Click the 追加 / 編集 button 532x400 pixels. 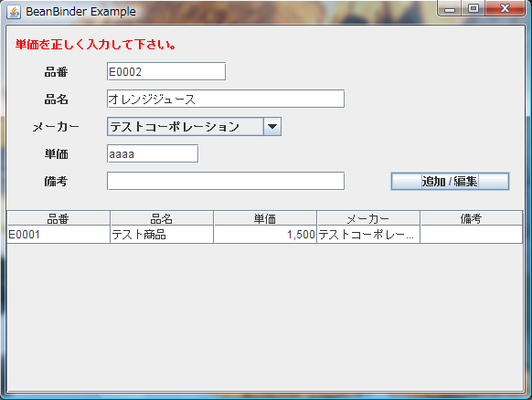click(450, 182)
